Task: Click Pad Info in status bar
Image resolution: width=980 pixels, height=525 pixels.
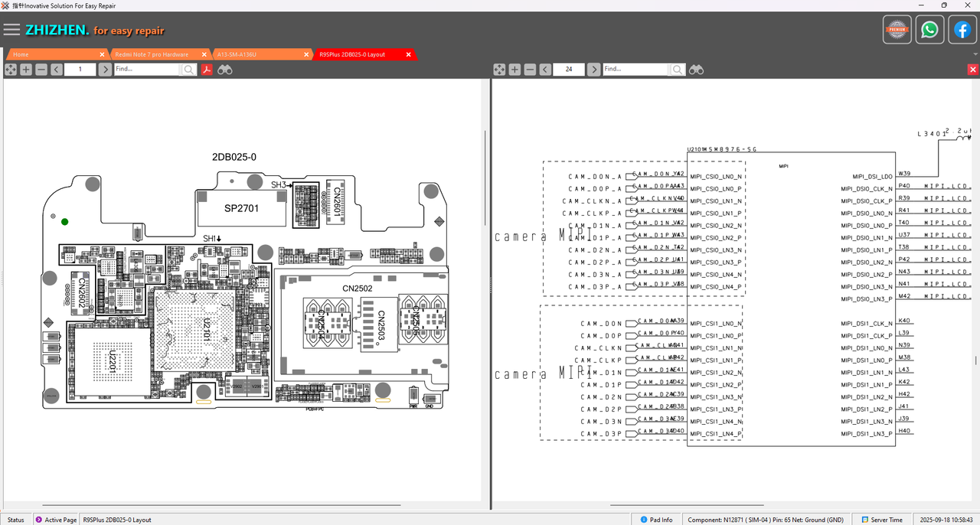Action: 656,520
